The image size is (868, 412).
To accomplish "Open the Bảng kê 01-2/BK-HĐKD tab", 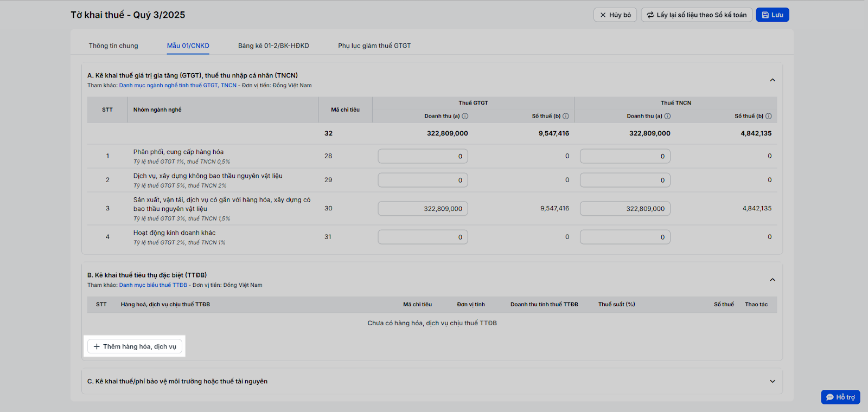I will tap(273, 46).
